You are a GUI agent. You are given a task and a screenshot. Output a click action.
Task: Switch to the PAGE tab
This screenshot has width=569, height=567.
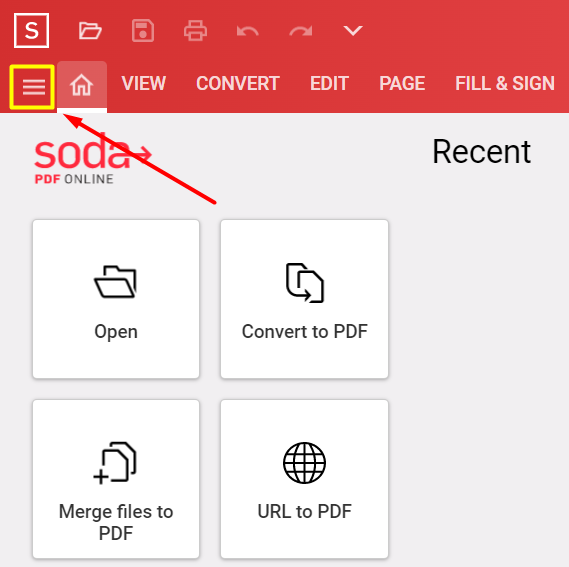coord(402,83)
